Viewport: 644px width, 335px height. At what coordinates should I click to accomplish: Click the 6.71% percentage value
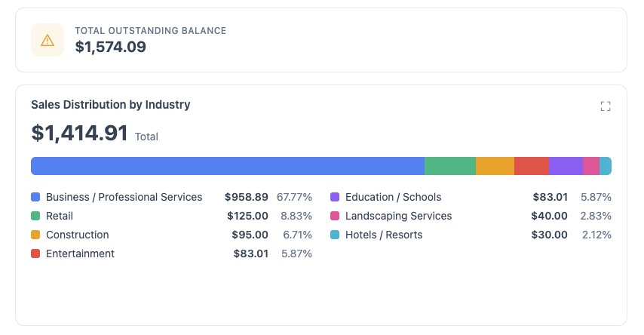click(297, 235)
